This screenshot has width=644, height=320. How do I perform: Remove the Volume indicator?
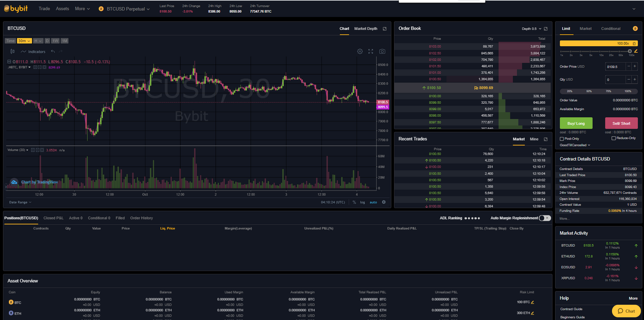click(x=42, y=150)
